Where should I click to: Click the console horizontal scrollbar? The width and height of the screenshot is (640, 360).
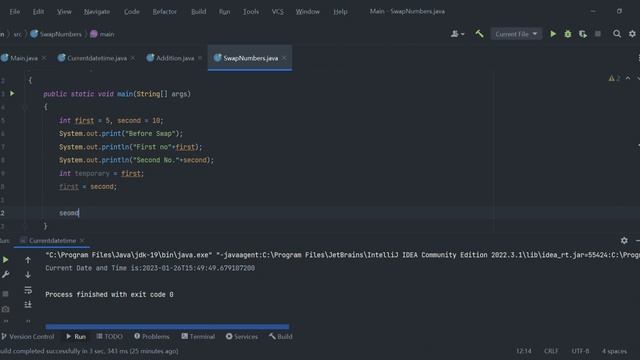point(167,327)
